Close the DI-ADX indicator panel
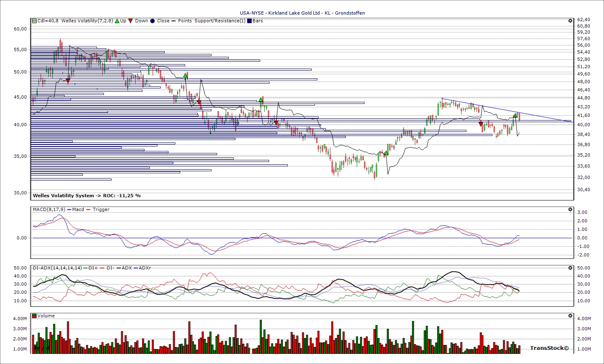 click(x=570, y=268)
